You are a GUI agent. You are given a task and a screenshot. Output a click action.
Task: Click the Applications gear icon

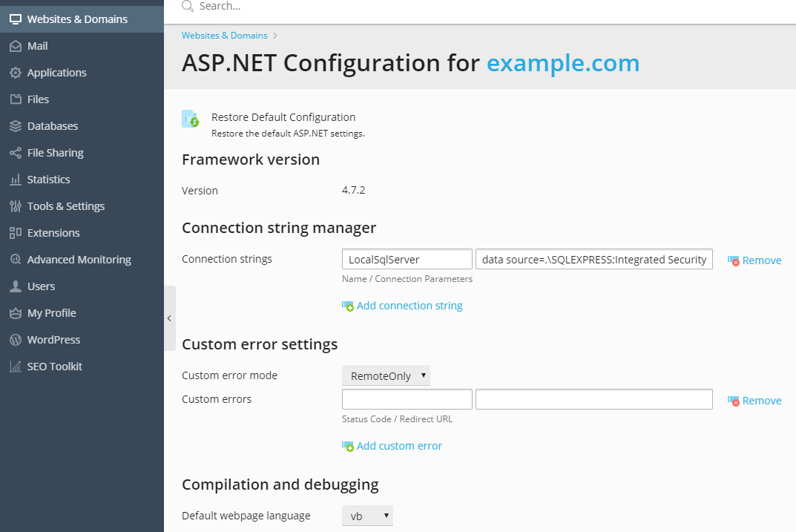point(16,73)
